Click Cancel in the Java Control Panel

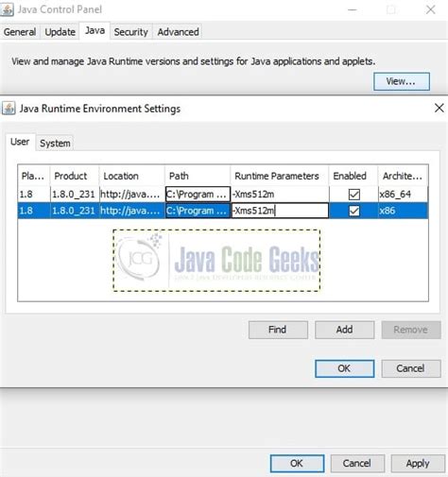[357, 464]
